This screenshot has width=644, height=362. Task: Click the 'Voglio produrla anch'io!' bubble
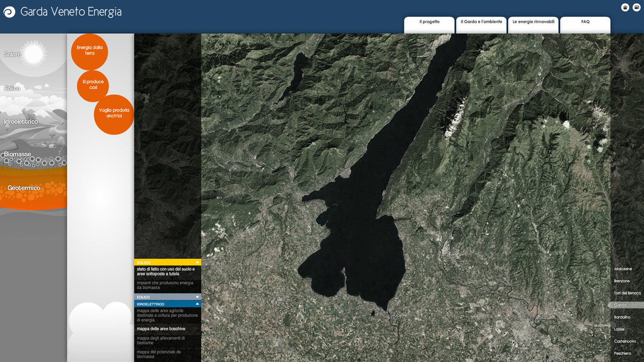coord(114,113)
